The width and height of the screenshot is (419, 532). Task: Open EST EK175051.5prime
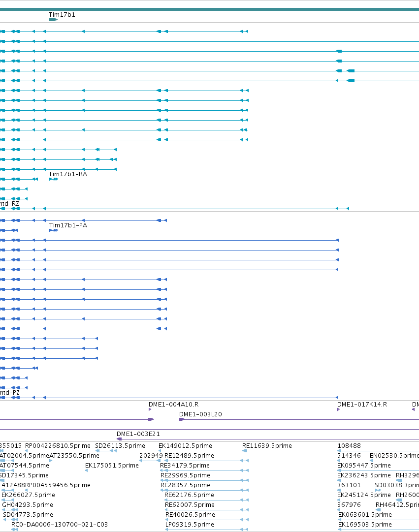[112, 466]
